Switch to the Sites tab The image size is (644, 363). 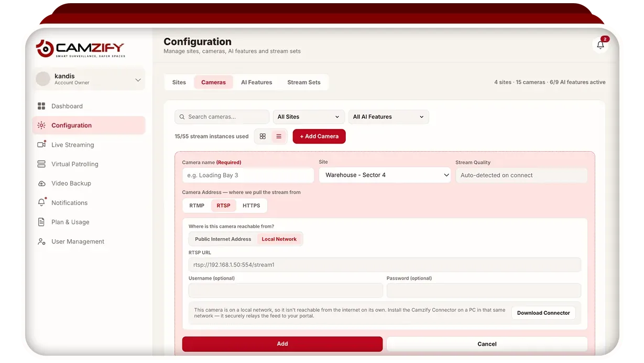tap(179, 82)
